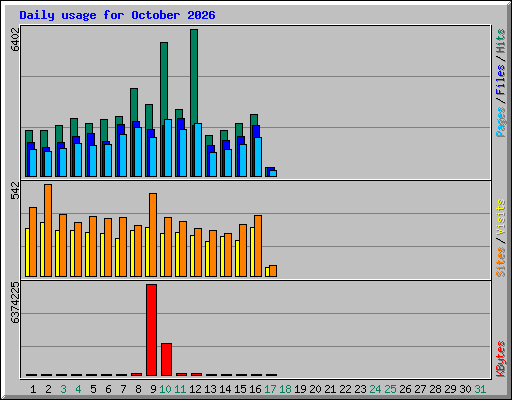Click the day 21 axis label
The height and width of the screenshot is (400, 512).
[330, 389]
